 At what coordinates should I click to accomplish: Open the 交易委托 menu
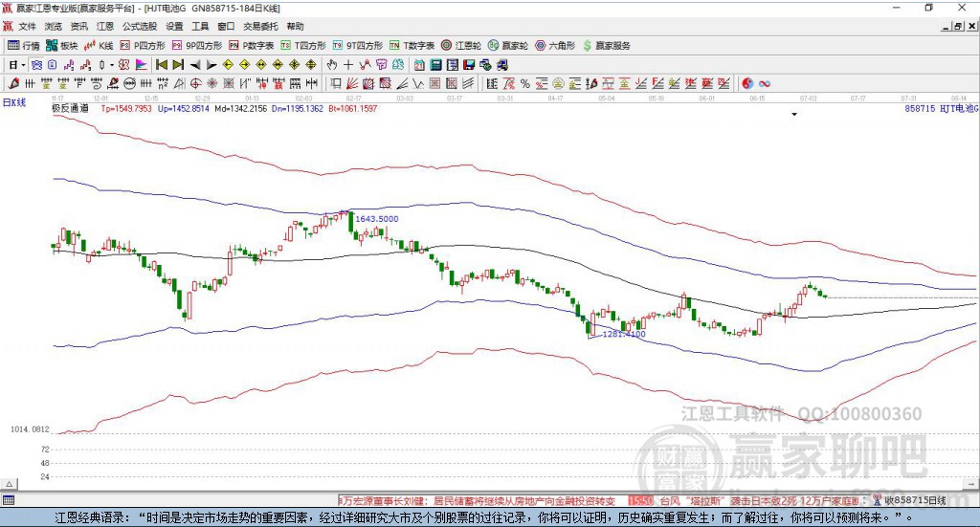260,26
